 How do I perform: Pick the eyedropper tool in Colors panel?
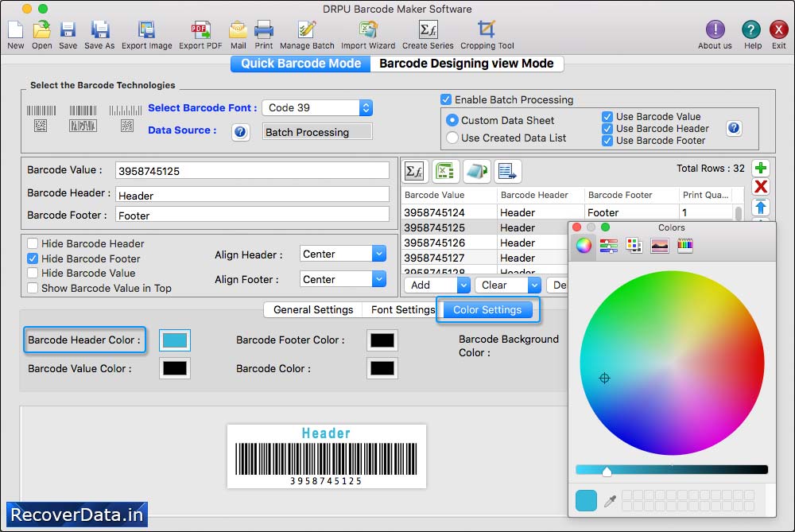coord(610,501)
